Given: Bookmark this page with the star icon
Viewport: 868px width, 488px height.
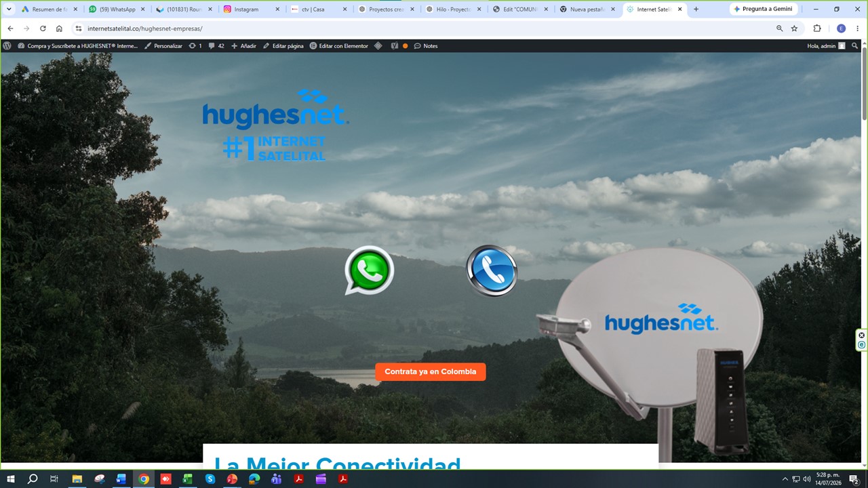Looking at the screenshot, I should point(794,28).
